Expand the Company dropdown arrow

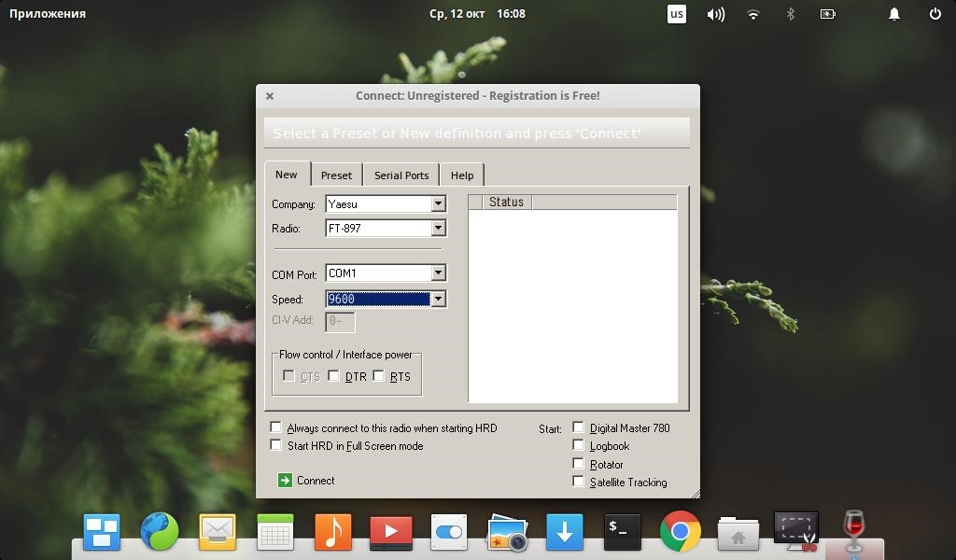(x=439, y=203)
